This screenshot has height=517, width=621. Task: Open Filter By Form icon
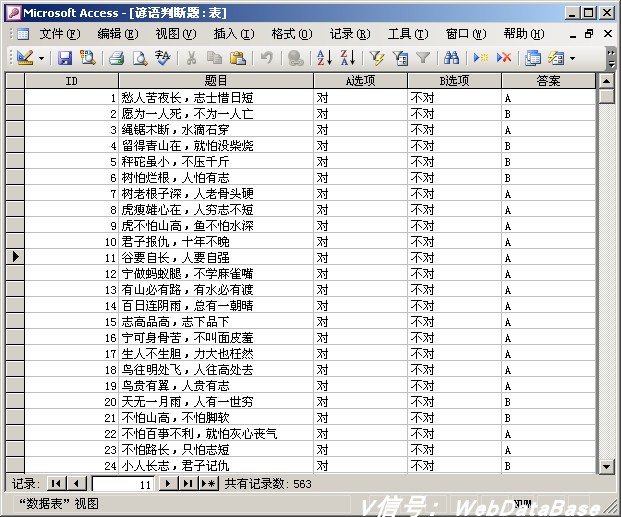[400, 58]
